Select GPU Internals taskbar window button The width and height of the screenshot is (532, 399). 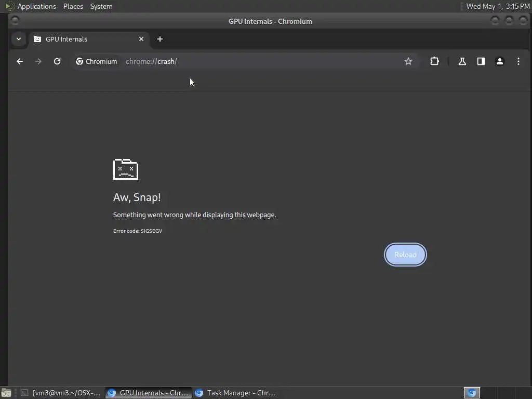148,393
